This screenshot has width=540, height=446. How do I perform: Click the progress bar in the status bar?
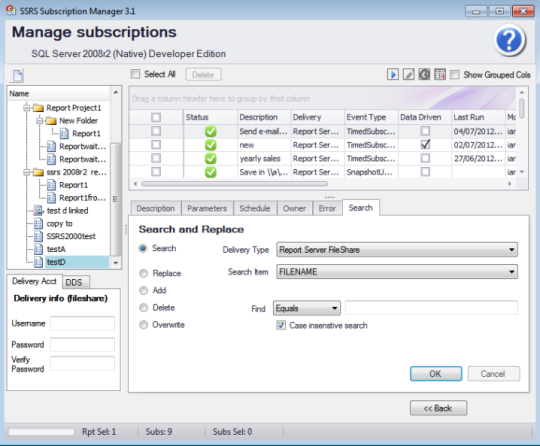41,432
